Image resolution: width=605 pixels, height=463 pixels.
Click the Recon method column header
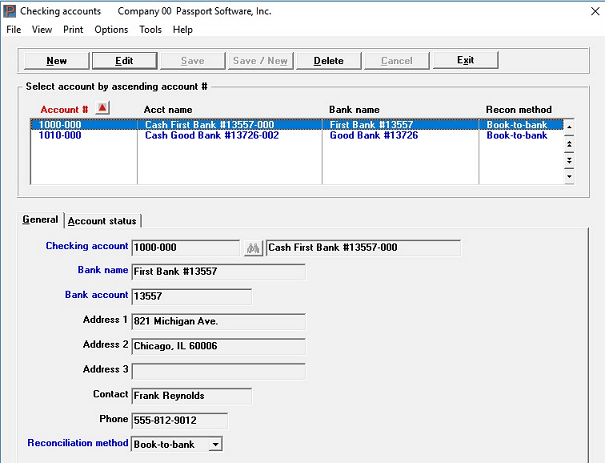519,110
